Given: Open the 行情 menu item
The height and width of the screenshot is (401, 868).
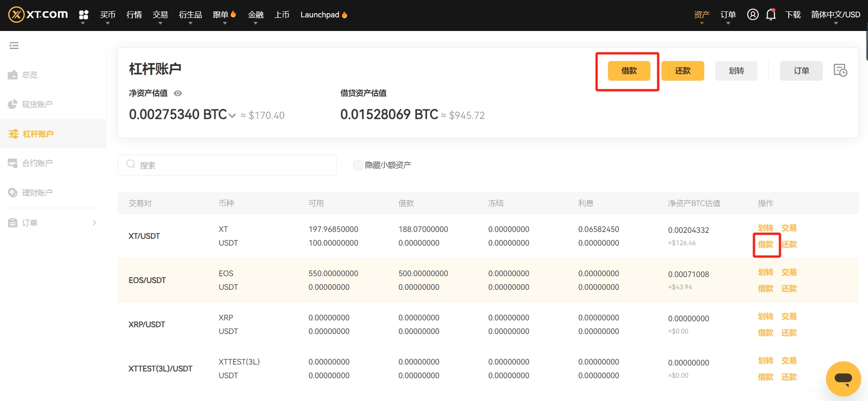Looking at the screenshot, I should 134,15.
